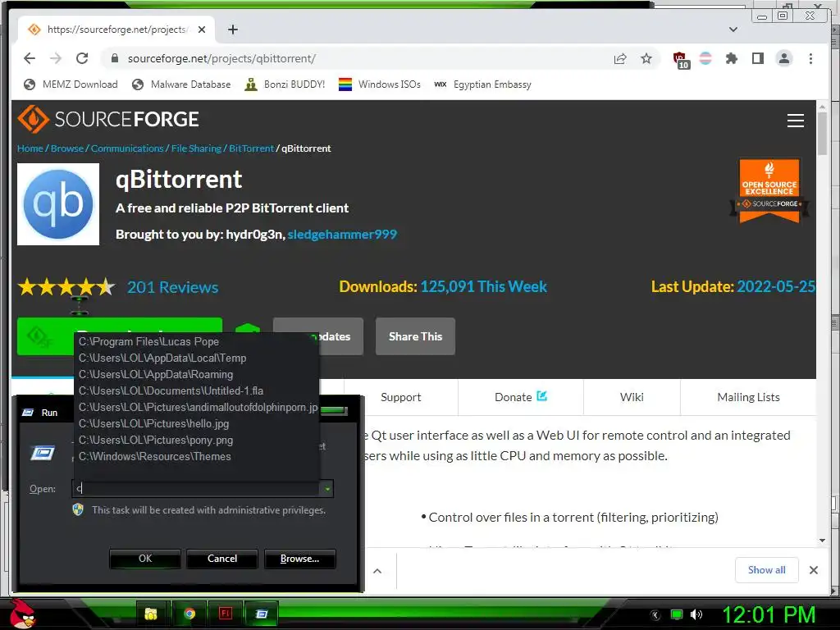Open Adobe Flash from taskbar
Screen dimensions: 840x630
[x=226, y=614]
